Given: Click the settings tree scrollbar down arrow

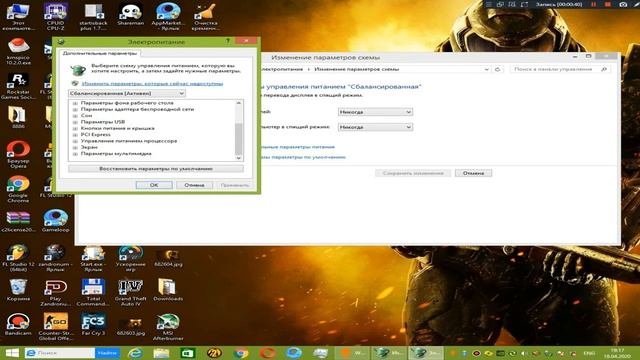Looking at the screenshot, I should [x=239, y=158].
